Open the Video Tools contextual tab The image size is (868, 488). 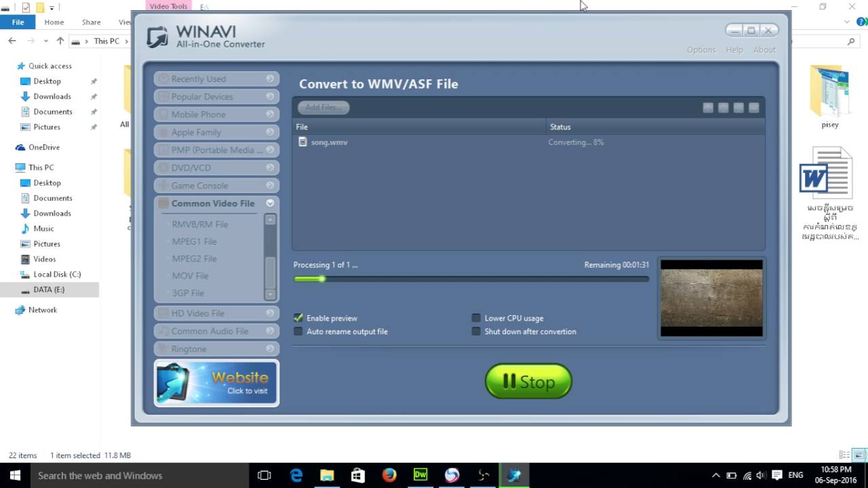168,6
